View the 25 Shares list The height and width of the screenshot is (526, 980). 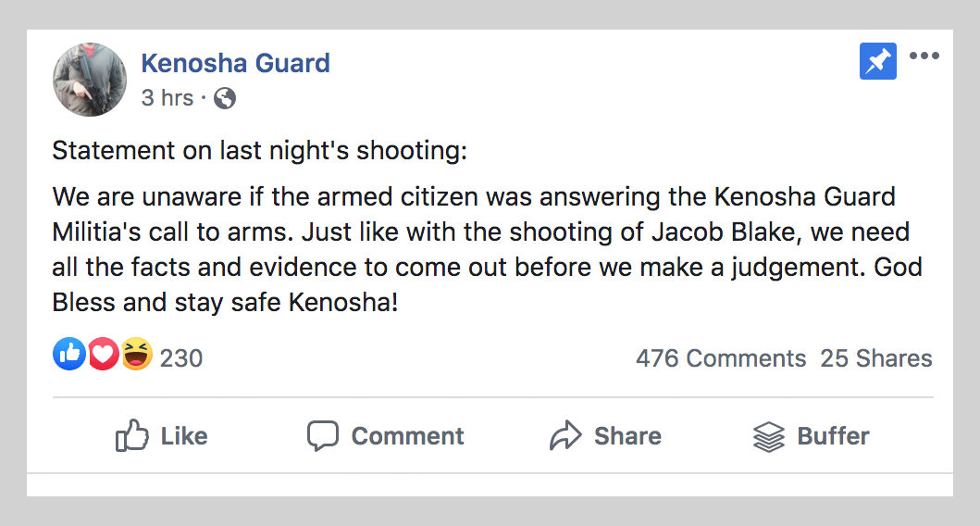pos(875,358)
